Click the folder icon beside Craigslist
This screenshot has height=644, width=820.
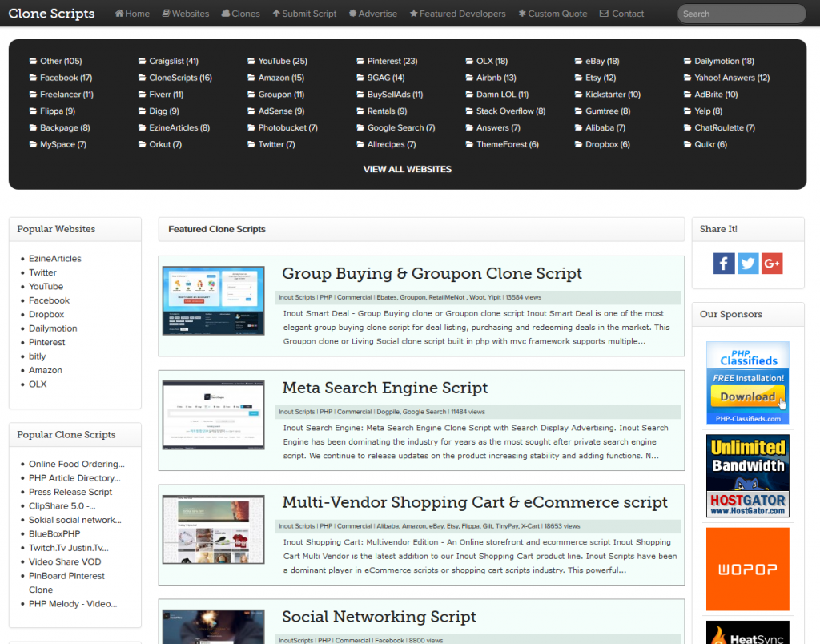pyautogui.click(x=143, y=62)
